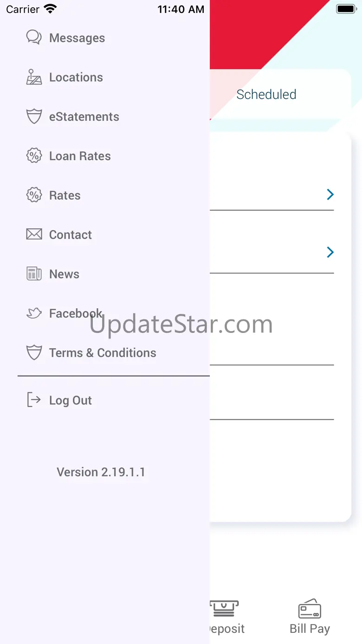Select the eStatements shield icon

click(34, 117)
